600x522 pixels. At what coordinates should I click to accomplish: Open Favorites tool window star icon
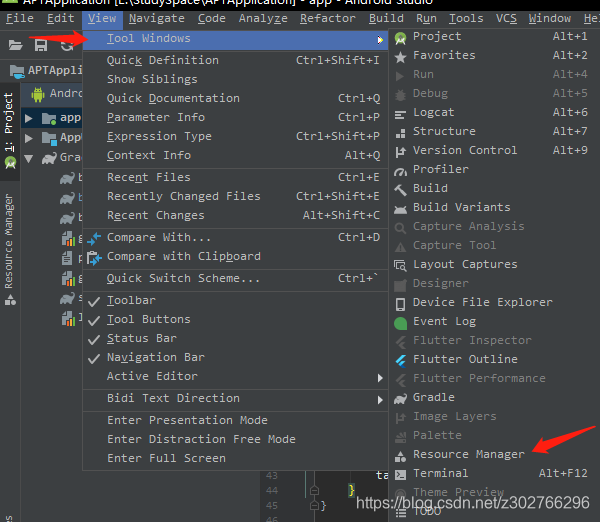(x=400, y=57)
